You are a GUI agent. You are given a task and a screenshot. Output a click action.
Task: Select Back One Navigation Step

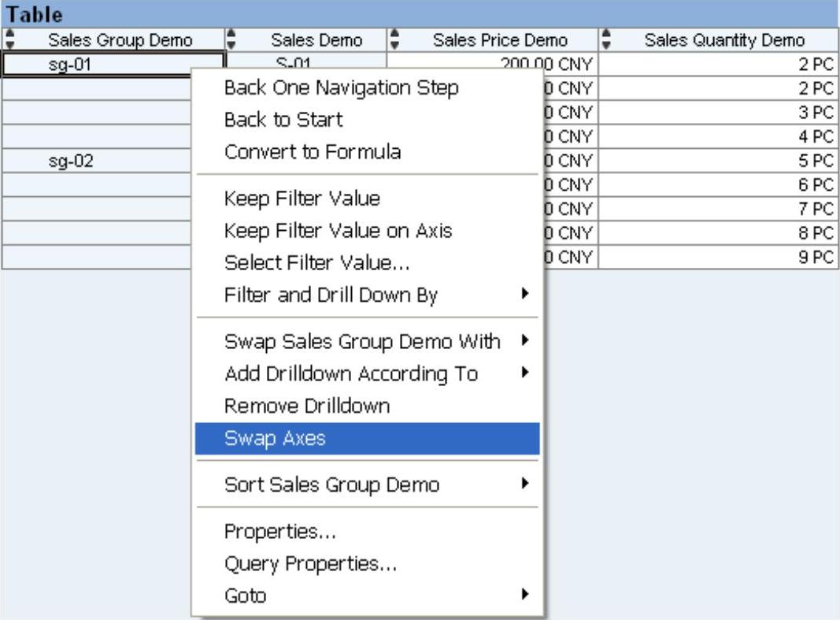(342, 89)
